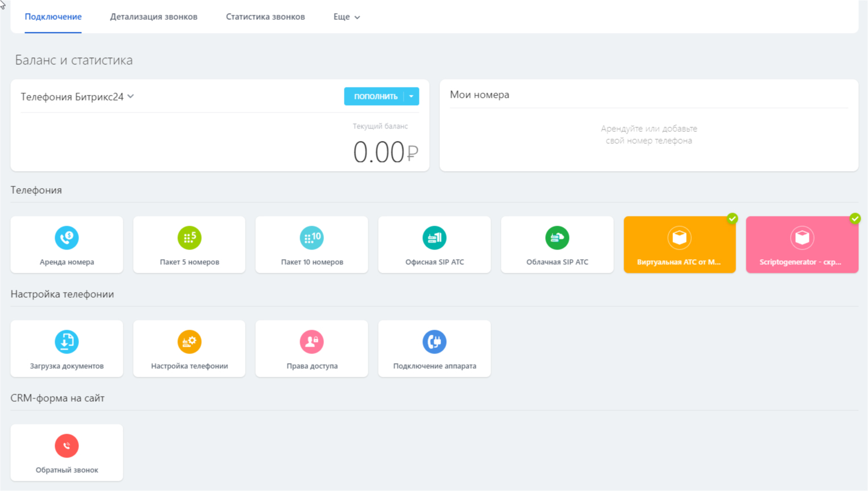Open the Обратный звонок icon
Image resolution: width=868 pixels, height=491 pixels.
pyautogui.click(x=67, y=446)
